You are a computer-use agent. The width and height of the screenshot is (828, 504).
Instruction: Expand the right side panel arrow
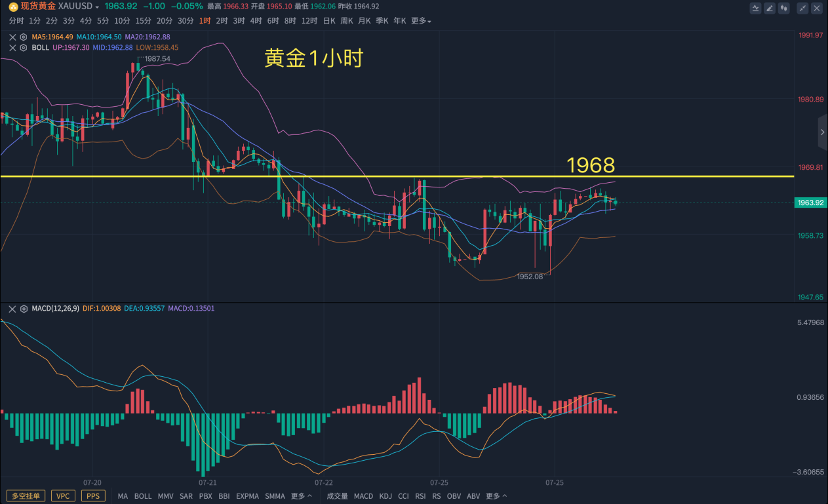click(x=823, y=132)
